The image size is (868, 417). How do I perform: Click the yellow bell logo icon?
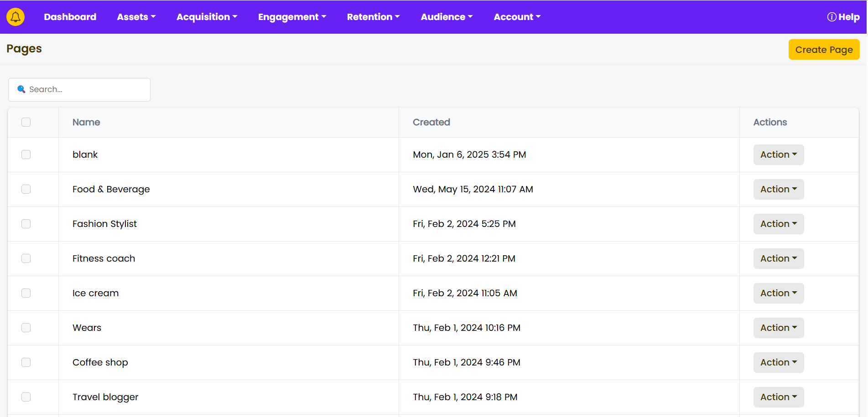[16, 17]
